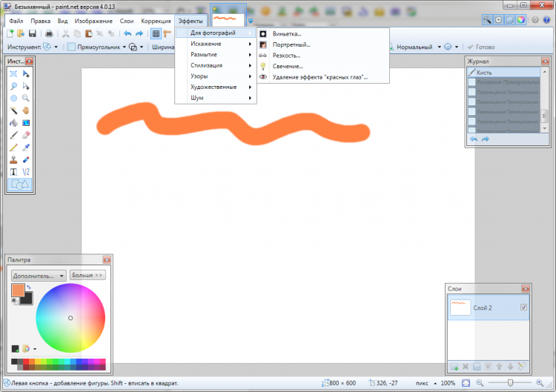Select the Recolor tool
This screenshot has width=556, height=392.
point(26,160)
